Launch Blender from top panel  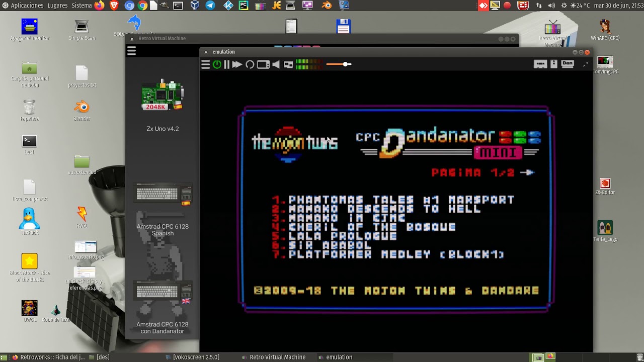327,6
